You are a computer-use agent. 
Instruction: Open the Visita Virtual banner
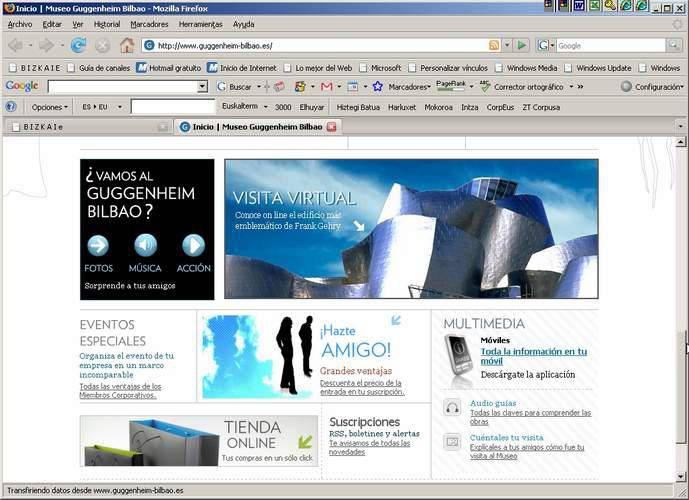[411, 229]
